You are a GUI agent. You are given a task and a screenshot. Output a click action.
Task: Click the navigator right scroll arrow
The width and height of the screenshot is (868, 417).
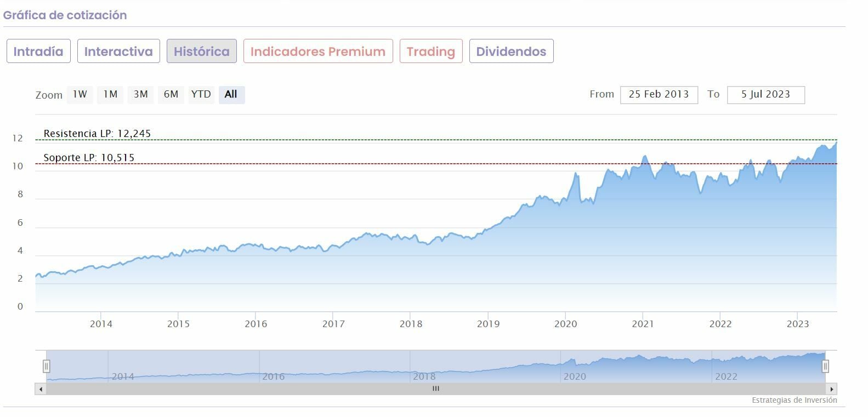point(831,389)
